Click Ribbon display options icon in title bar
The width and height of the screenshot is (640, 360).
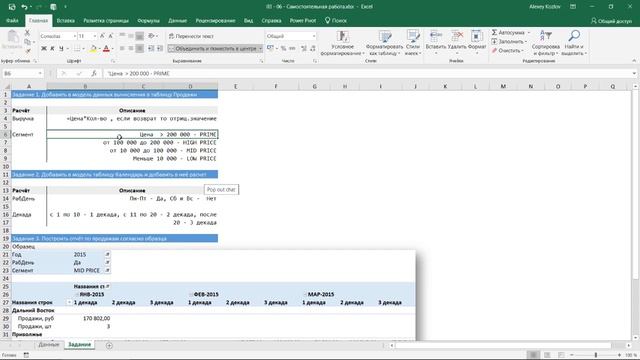tap(573, 7)
